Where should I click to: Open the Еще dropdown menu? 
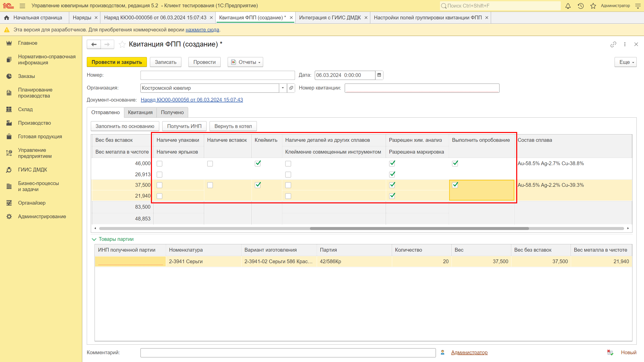(x=626, y=62)
